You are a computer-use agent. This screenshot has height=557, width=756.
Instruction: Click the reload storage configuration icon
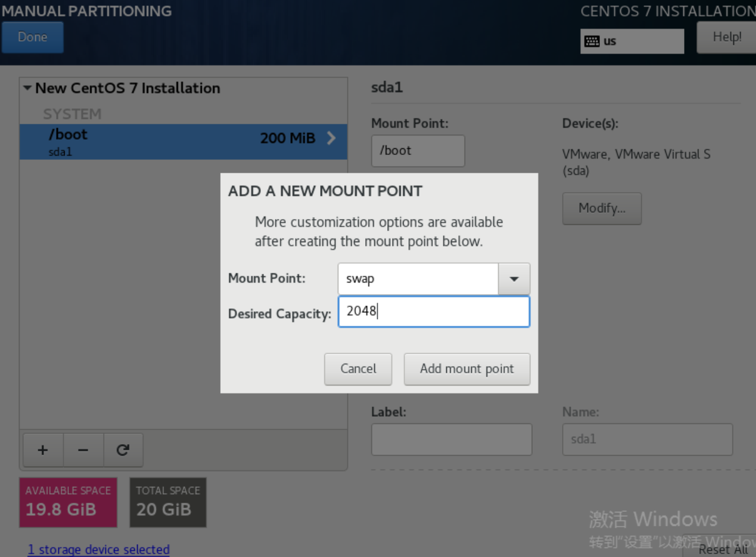123,450
